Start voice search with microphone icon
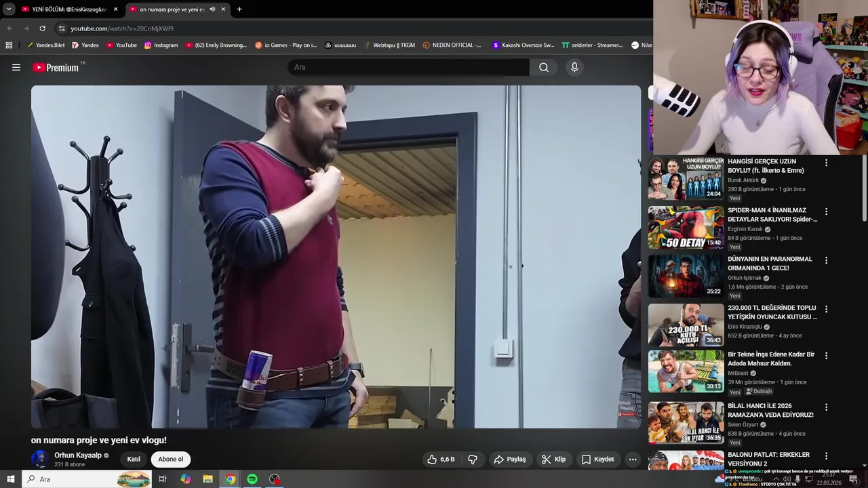 pyautogui.click(x=574, y=67)
